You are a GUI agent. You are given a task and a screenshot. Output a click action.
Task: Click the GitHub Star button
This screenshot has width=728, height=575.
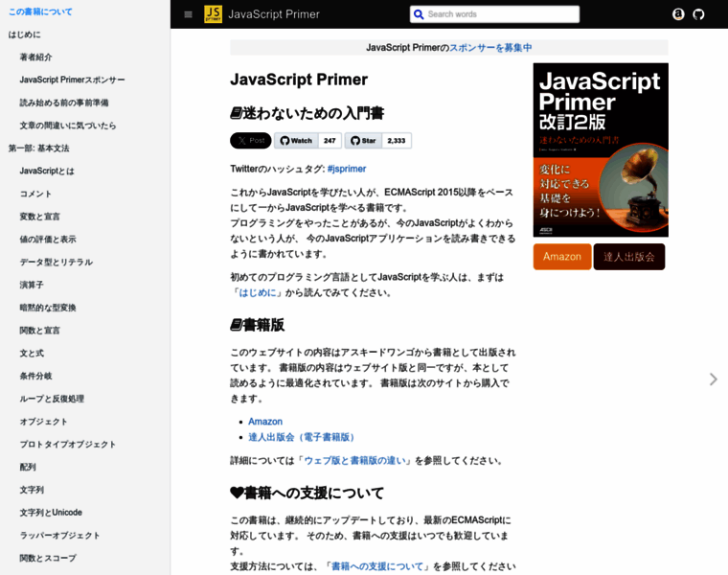363,140
